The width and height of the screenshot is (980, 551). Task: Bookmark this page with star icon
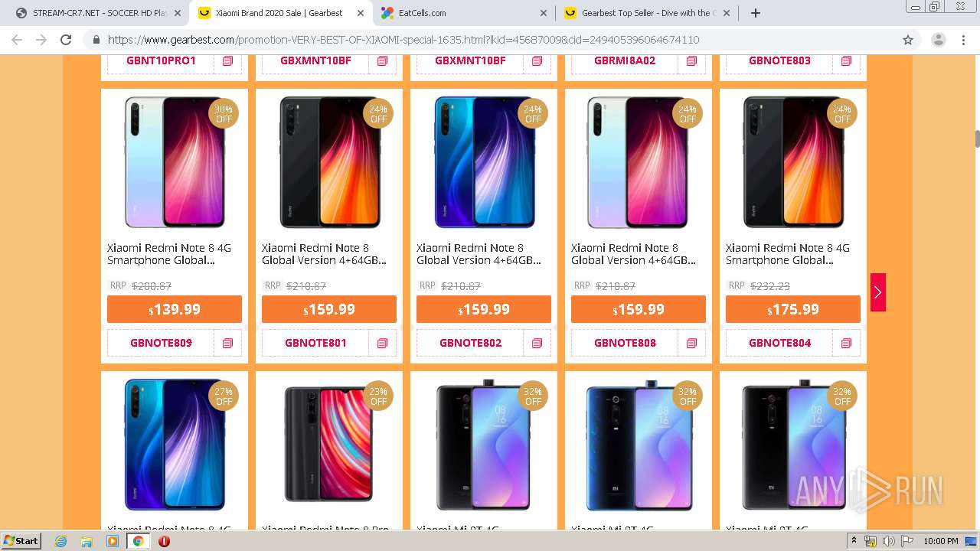(908, 40)
